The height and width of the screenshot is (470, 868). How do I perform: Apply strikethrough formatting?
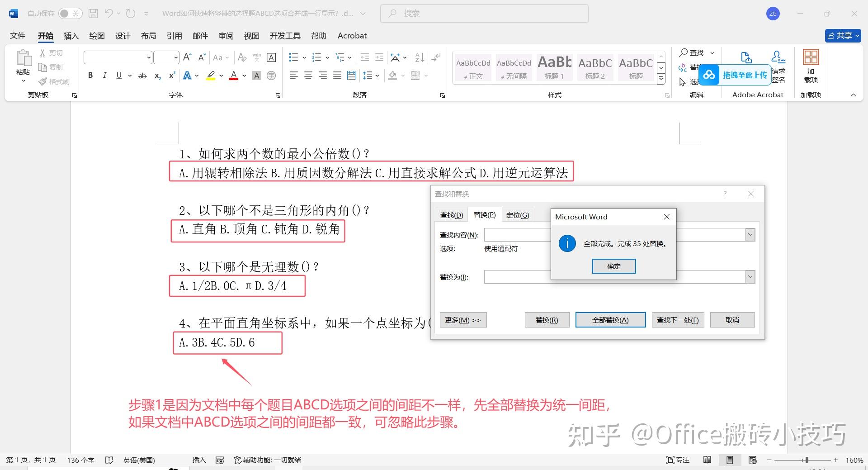click(142, 76)
